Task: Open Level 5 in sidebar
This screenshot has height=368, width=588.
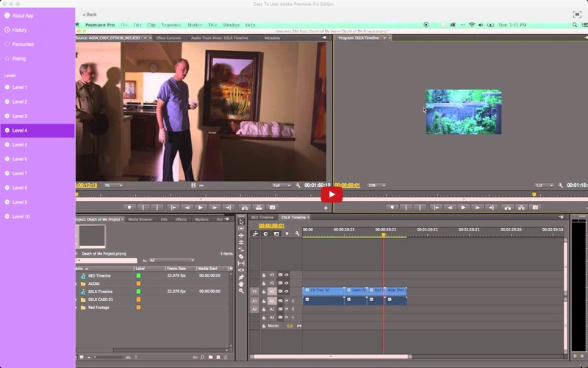Action: pyautogui.click(x=37, y=145)
